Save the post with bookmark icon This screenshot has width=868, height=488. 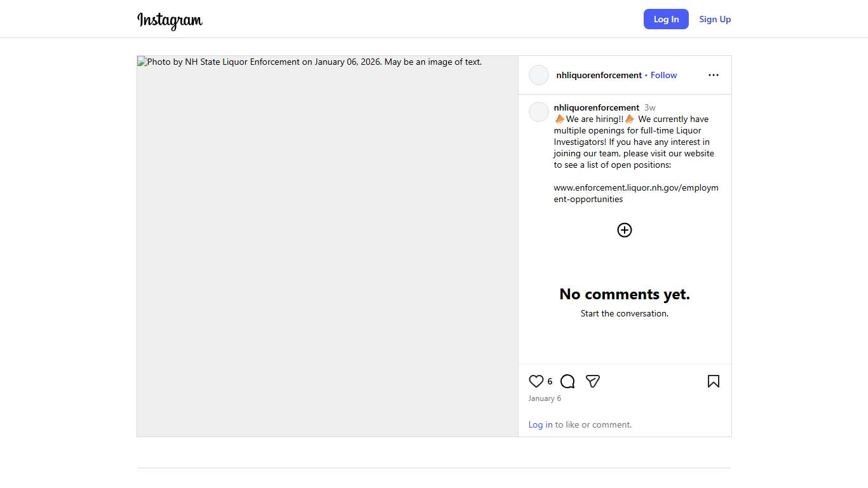point(714,381)
